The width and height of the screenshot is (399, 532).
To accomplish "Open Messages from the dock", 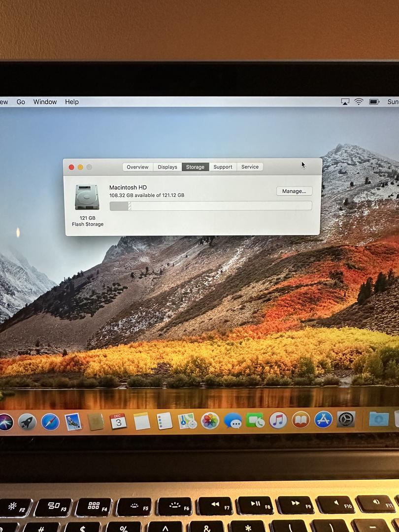I will pos(233,421).
